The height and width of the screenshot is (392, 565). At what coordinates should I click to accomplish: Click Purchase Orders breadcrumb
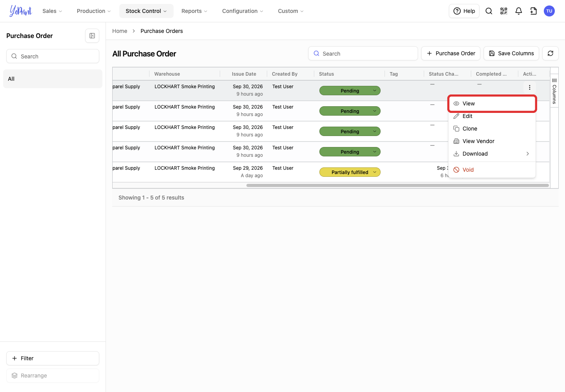pyautogui.click(x=162, y=31)
